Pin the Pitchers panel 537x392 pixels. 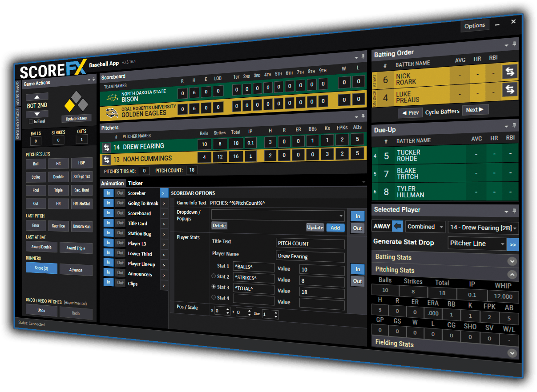click(x=363, y=116)
